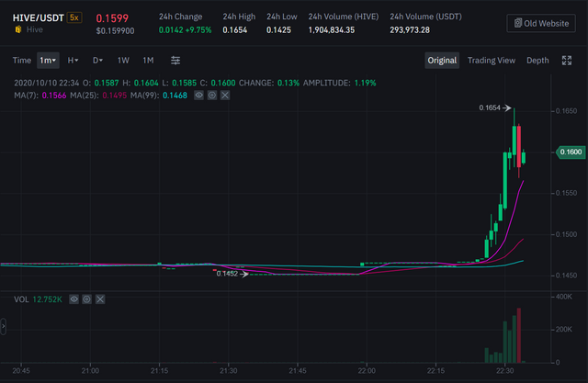Toggle volume indicator visibility eye
The height and width of the screenshot is (383, 588).
tap(73, 299)
